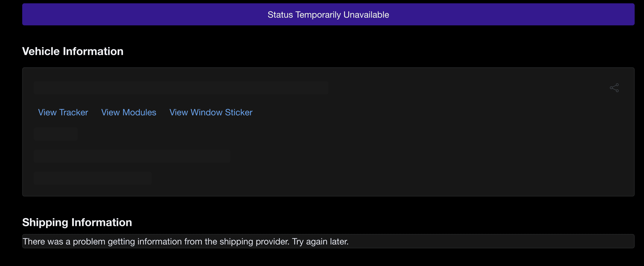Click the bottom loading placeholder in vehicle card
The height and width of the screenshot is (266, 644).
point(93,178)
